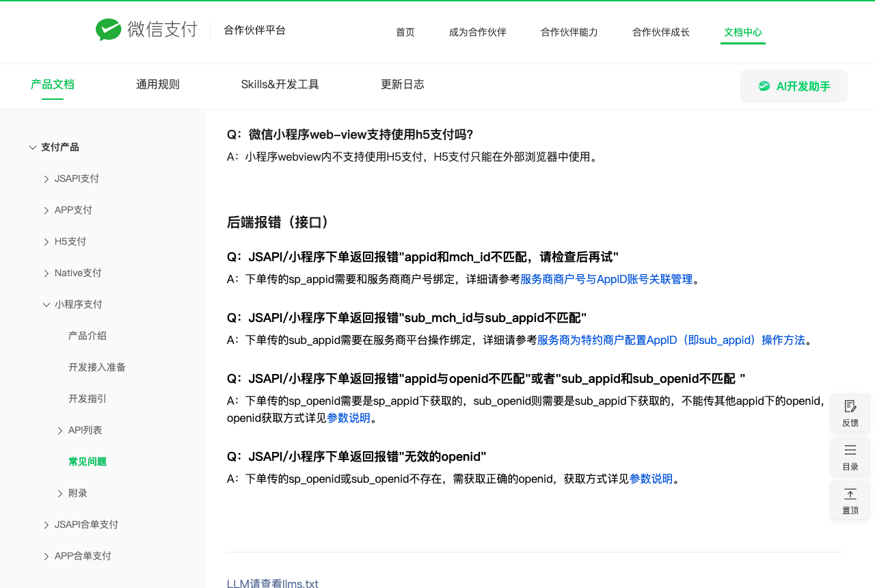Open 开发指引 in the sidebar
875x588 pixels.
click(x=87, y=399)
